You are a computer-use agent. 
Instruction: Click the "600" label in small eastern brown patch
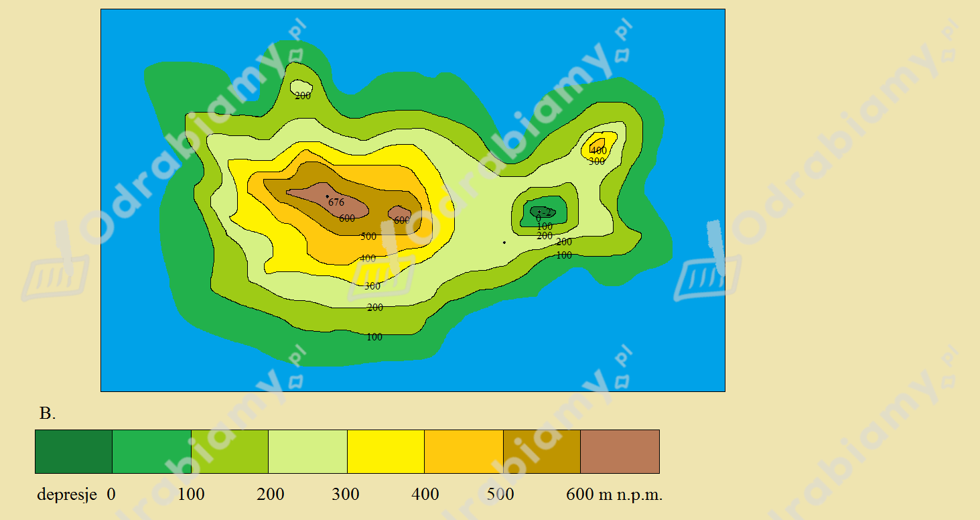(402, 220)
